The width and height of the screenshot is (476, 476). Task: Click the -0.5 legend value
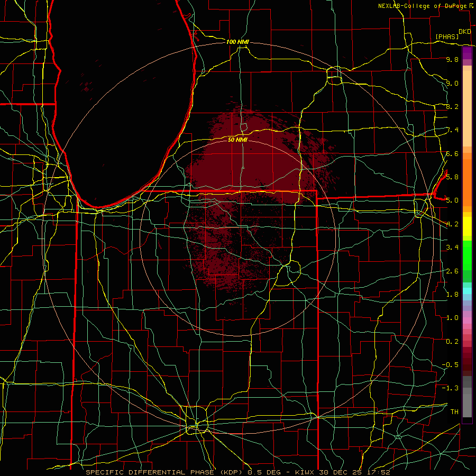click(x=450, y=364)
